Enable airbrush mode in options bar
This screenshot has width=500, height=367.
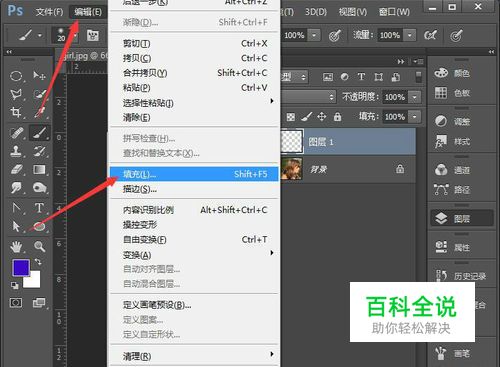point(430,35)
